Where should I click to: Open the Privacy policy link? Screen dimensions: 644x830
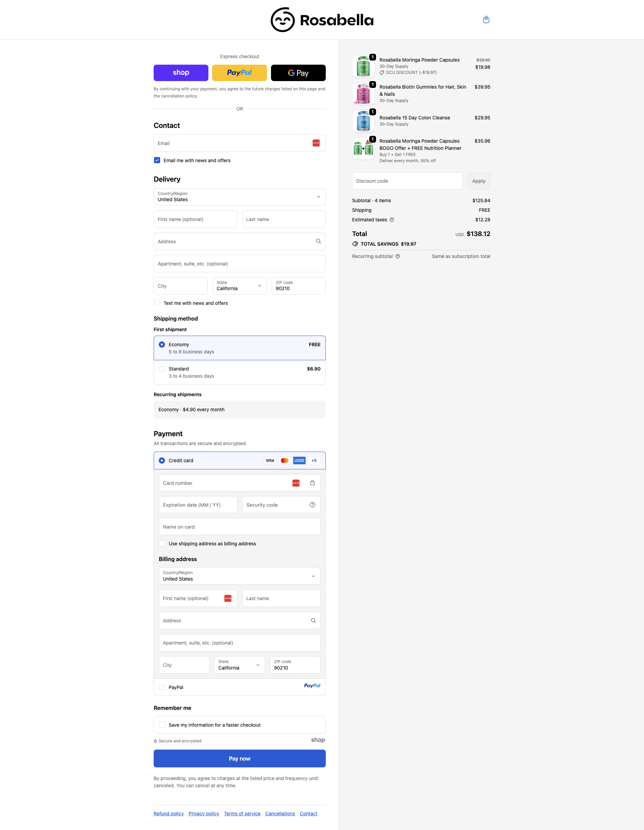click(x=204, y=814)
